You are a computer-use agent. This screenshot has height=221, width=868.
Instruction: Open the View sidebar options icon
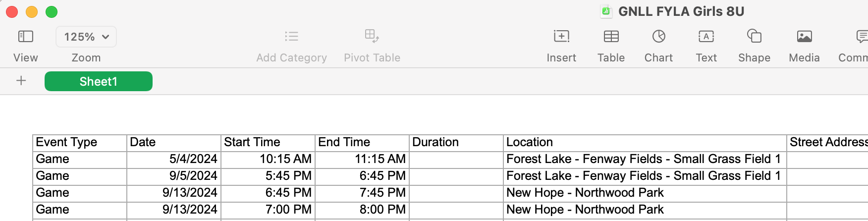(x=25, y=37)
